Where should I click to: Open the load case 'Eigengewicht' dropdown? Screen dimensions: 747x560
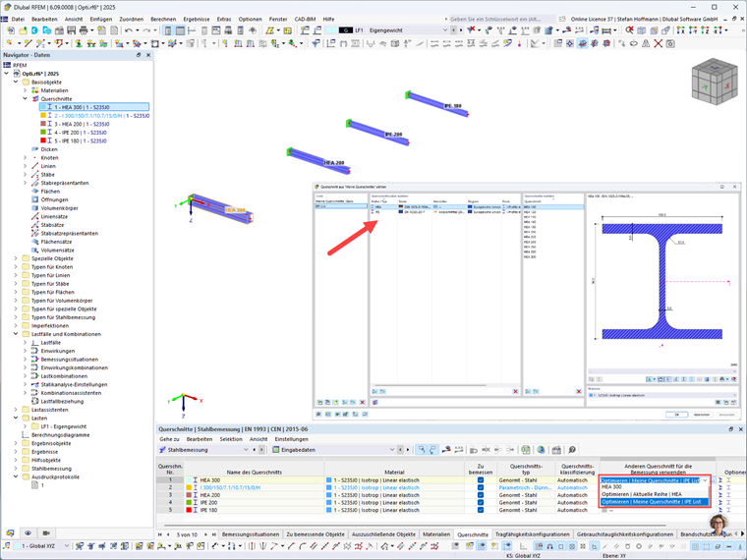(x=445, y=30)
